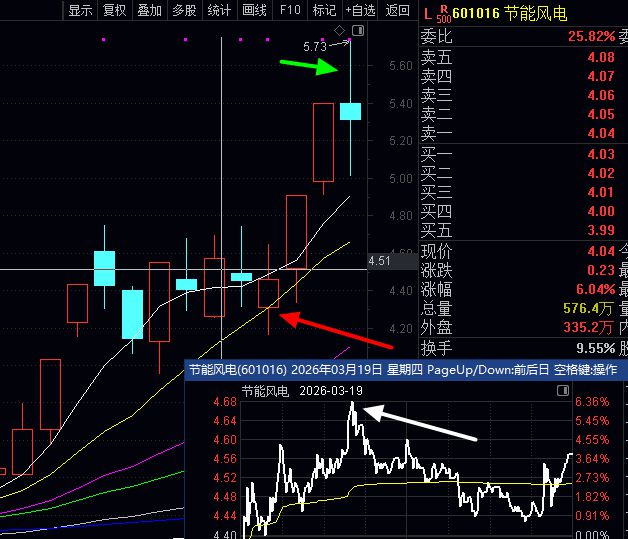This screenshot has width=628, height=539.
Task: Click the 外盘 value 335.2万
Action: pos(588,327)
